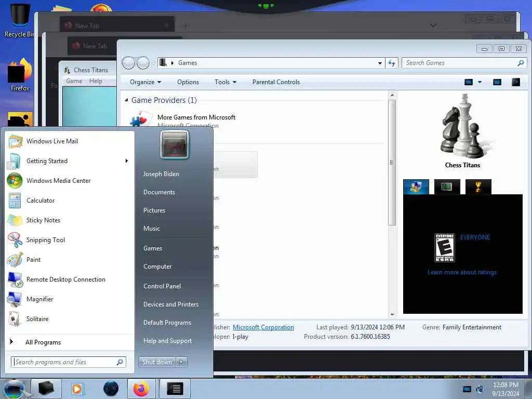This screenshot has height=399, width=532.
Task: Collapse the Game Providers group
Action: [x=127, y=100]
